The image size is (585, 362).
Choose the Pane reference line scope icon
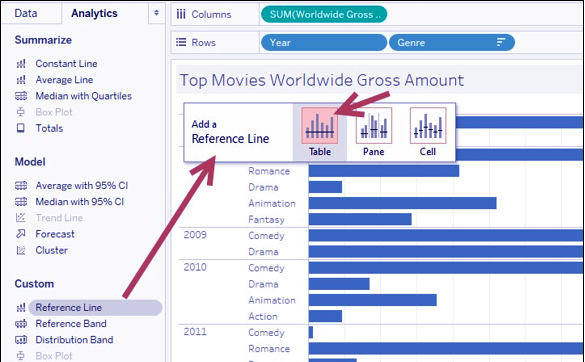pyautogui.click(x=374, y=126)
